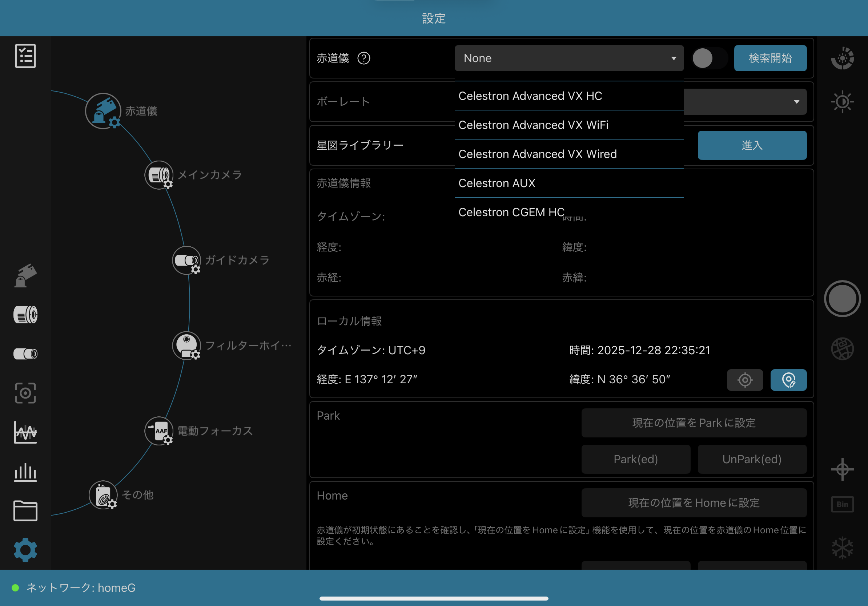Click the 進入 button

point(752,145)
